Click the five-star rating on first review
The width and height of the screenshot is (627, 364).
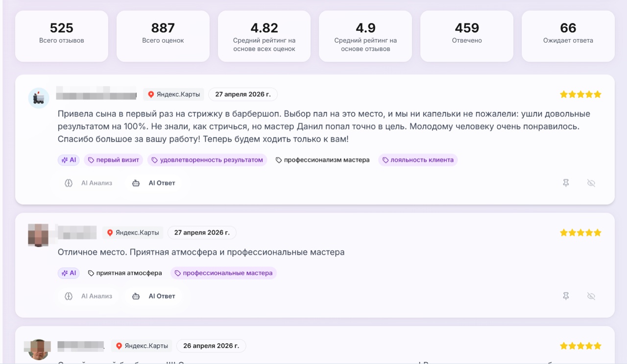pyautogui.click(x=580, y=94)
